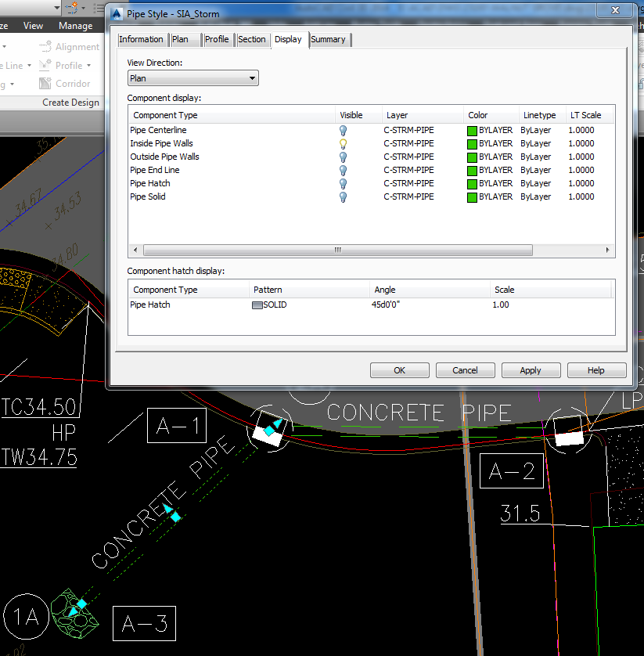Expand the Create Design panel
The width and height of the screenshot is (644, 656).
click(x=70, y=103)
